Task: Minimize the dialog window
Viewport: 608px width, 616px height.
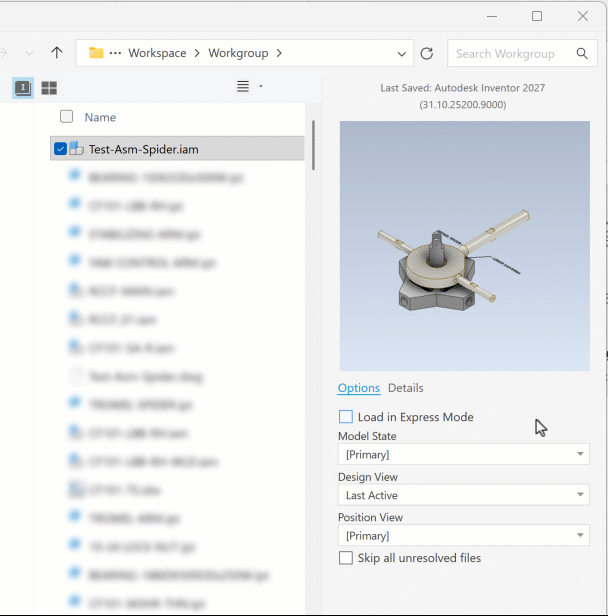Action: coord(492,16)
